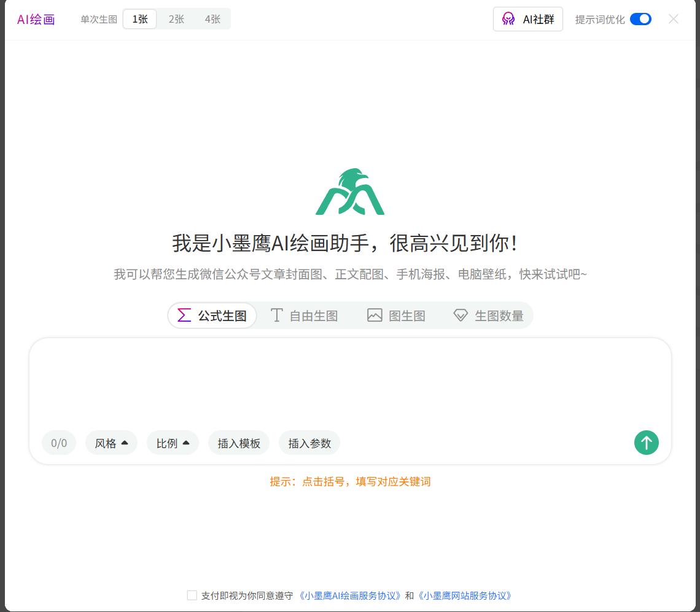
Task: Click the octopus icon in the AI社群 button
Action: (508, 18)
